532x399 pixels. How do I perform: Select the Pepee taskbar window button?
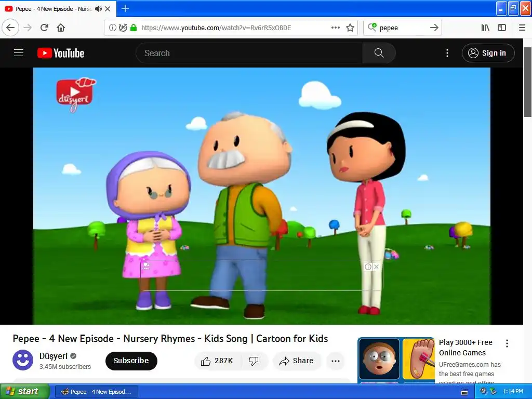tap(96, 392)
